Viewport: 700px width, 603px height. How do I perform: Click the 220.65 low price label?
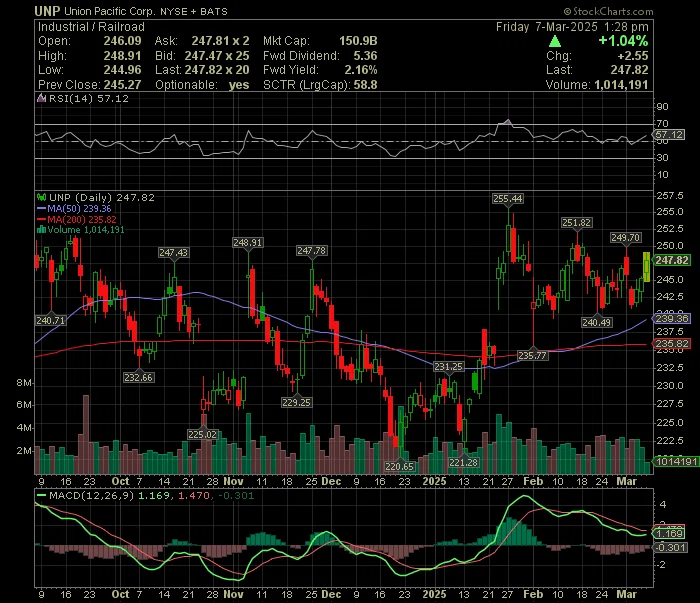pos(400,466)
